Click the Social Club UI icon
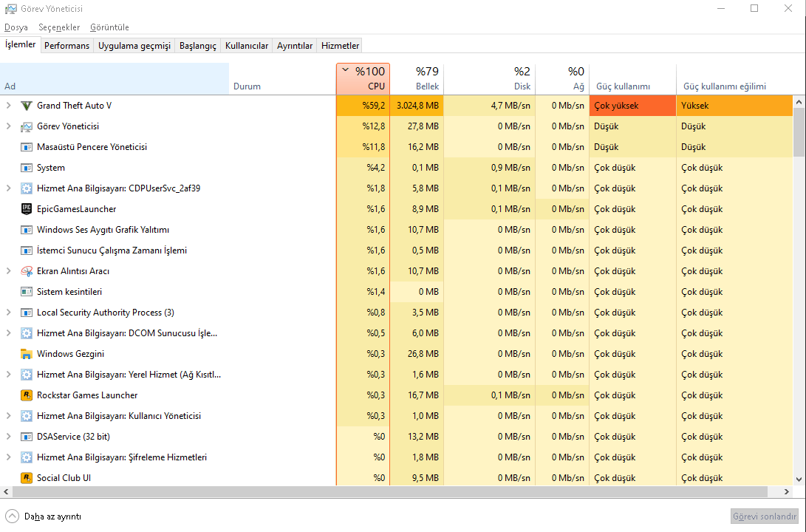Image resolution: width=806 pixels, height=532 pixels. coord(27,478)
